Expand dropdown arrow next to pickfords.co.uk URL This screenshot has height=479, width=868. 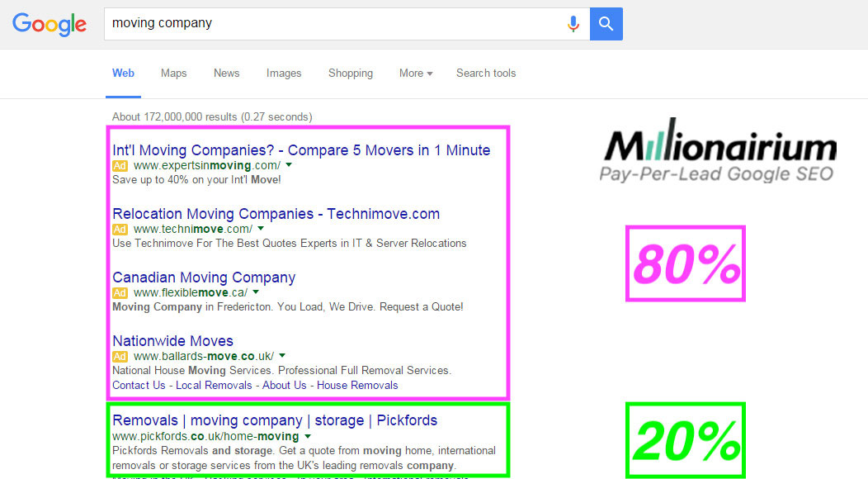(x=308, y=436)
